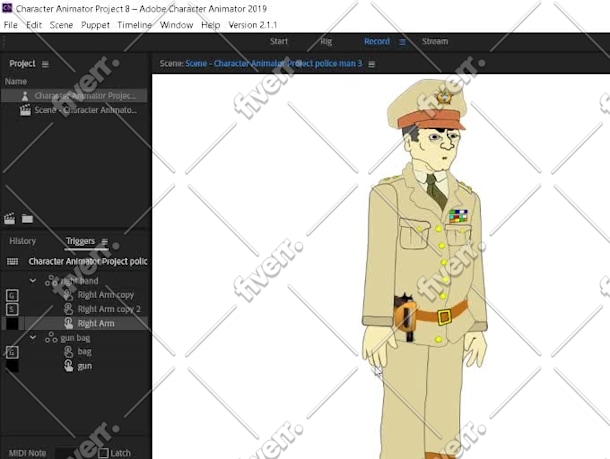Click the swap set icon beside right hand
Screen dimensions: 610x459
pyautogui.click(x=51, y=280)
